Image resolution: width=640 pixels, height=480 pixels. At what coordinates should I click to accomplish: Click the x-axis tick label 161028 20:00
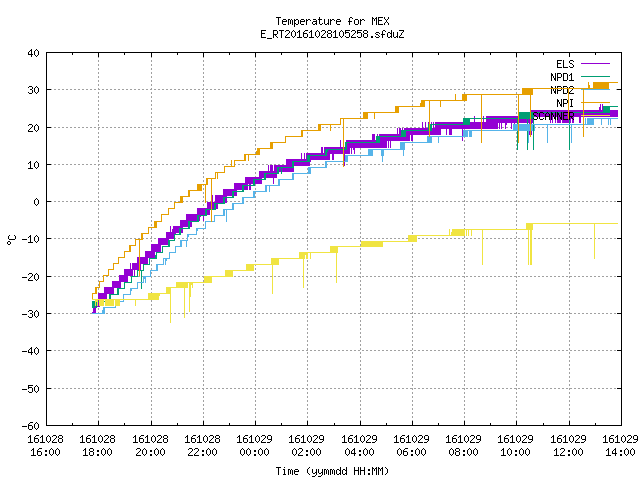pos(150,446)
